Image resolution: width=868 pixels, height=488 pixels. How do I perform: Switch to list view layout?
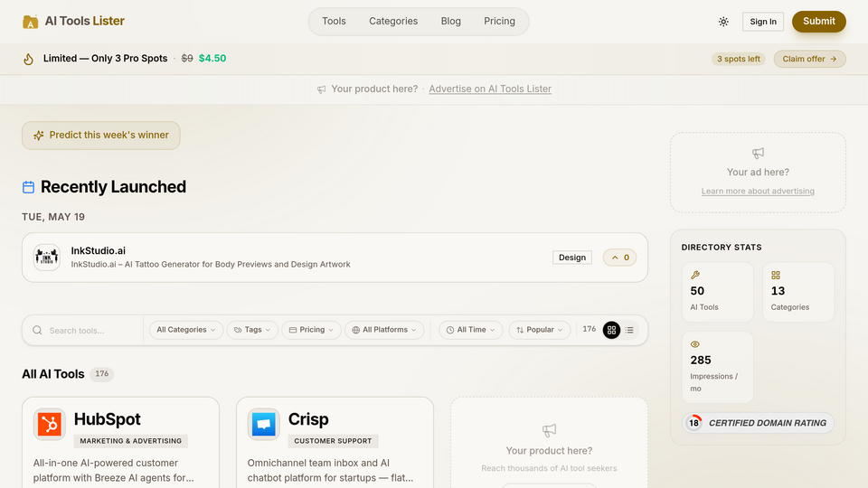click(x=629, y=330)
